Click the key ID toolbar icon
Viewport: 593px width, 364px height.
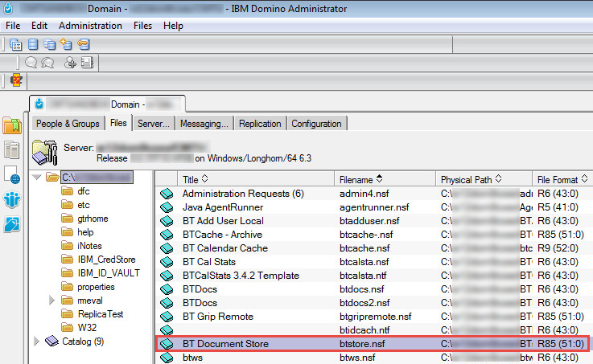(84, 44)
